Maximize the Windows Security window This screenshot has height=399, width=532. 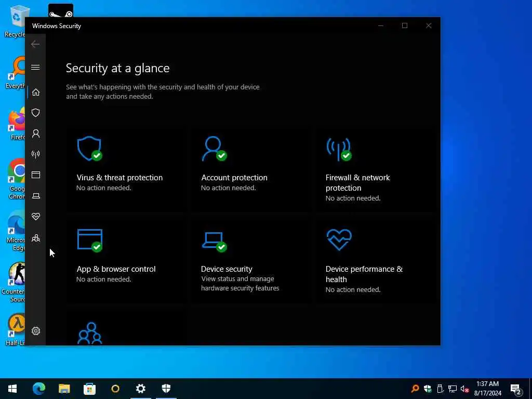(x=404, y=26)
